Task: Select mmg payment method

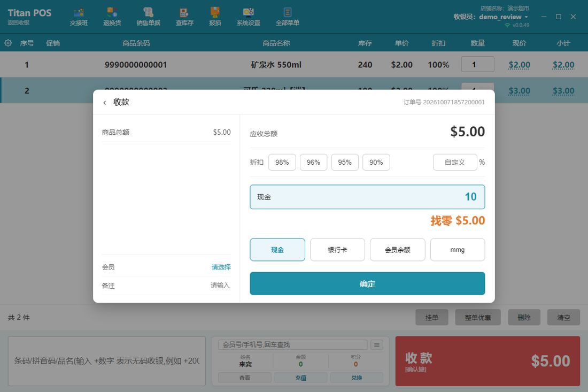Action: coord(458,249)
